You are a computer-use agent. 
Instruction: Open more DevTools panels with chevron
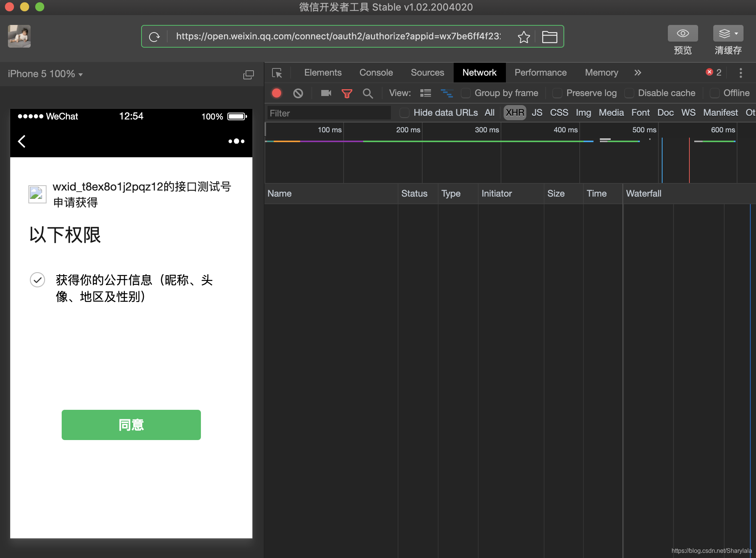[638, 73]
